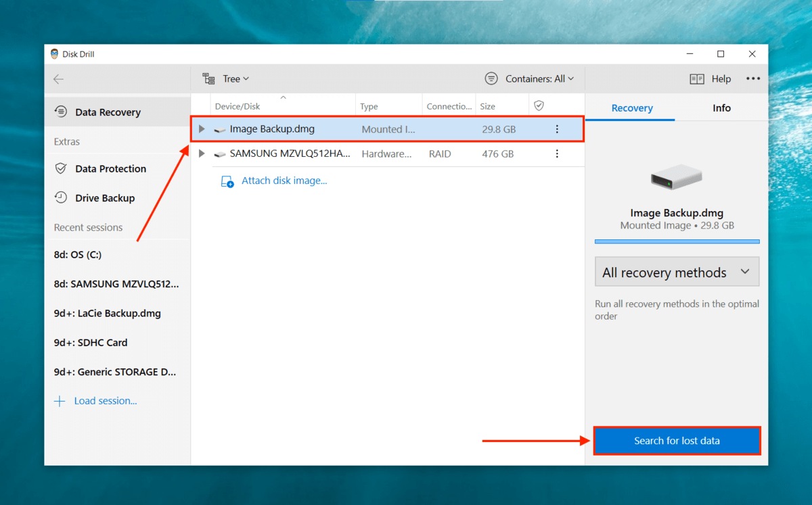This screenshot has width=812, height=505.
Task: Open recent session 8d: SAMSUNG MZVLQ512
Action: coord(118,284)
